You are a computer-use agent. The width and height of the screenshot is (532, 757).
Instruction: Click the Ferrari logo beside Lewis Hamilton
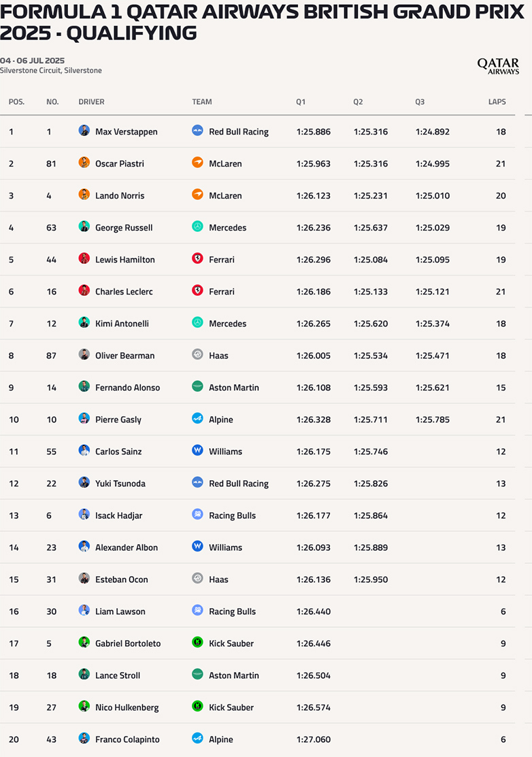coord(197,258)
